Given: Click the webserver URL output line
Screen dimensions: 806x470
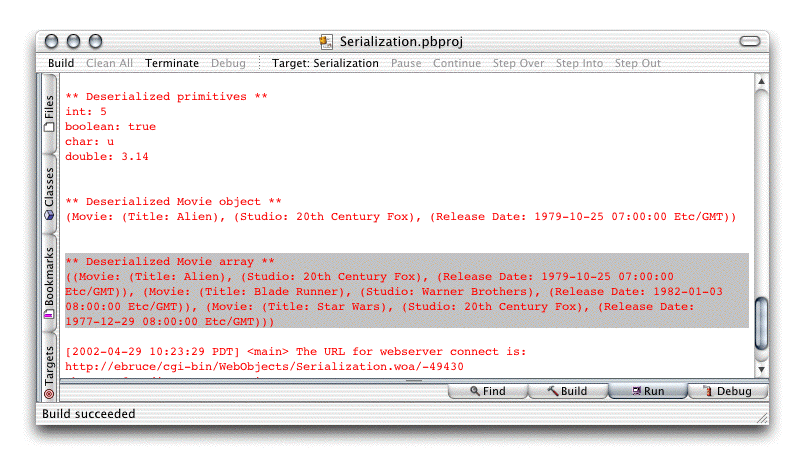Looking at the screenshot, I should coord(264,367).
